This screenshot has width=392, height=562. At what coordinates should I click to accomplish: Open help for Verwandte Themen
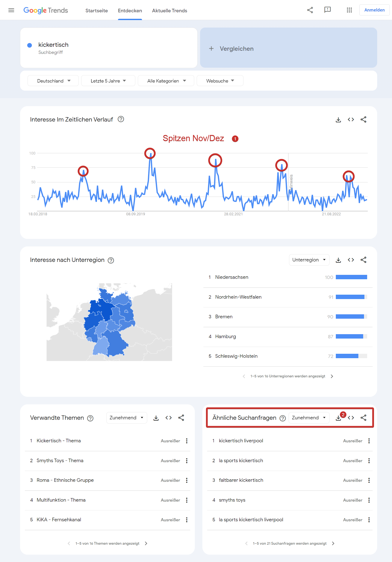pos(90,418)
